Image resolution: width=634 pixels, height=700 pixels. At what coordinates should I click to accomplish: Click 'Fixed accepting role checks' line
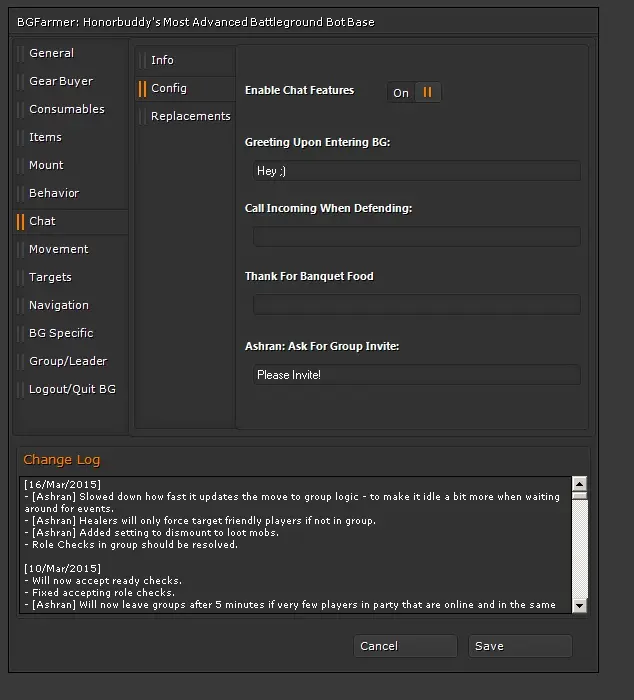(100, 592)
